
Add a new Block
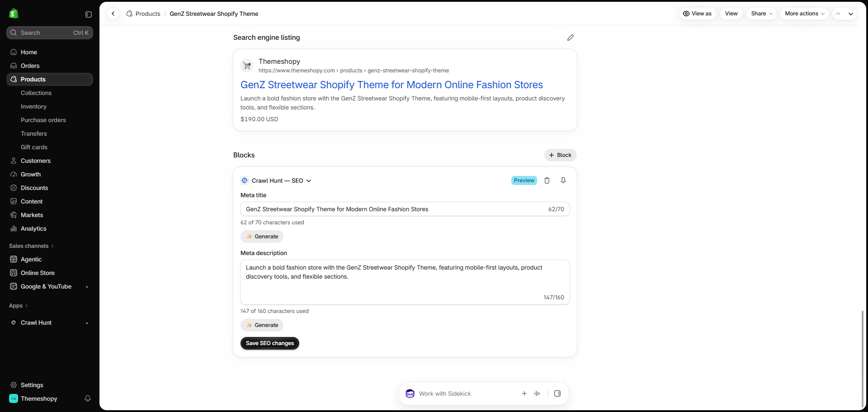coord(560,155)
